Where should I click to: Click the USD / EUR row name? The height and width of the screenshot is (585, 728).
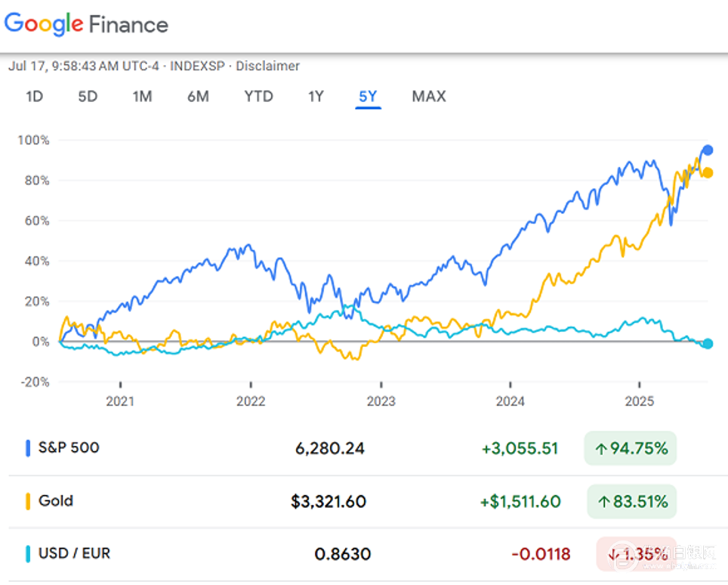(x=74, y=553)
